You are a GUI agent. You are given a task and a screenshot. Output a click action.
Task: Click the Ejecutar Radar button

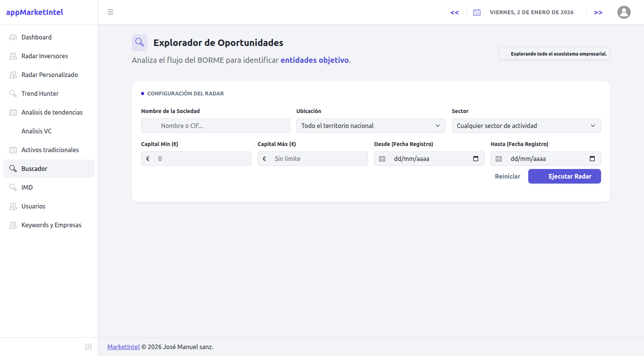[x=564, y=176]
